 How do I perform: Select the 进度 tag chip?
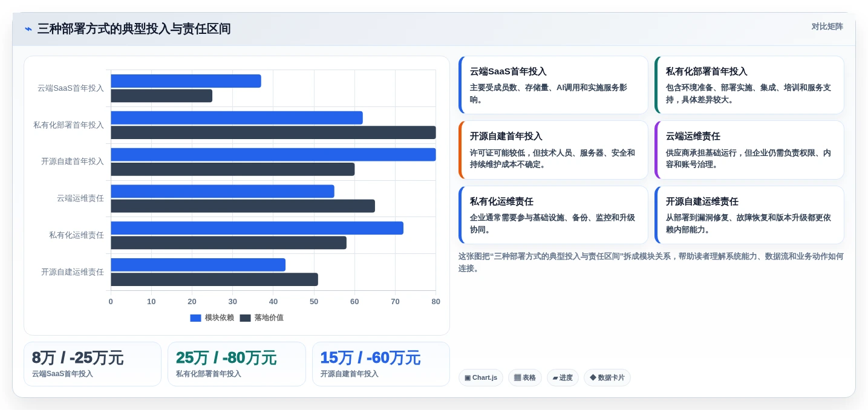(563, 378)
